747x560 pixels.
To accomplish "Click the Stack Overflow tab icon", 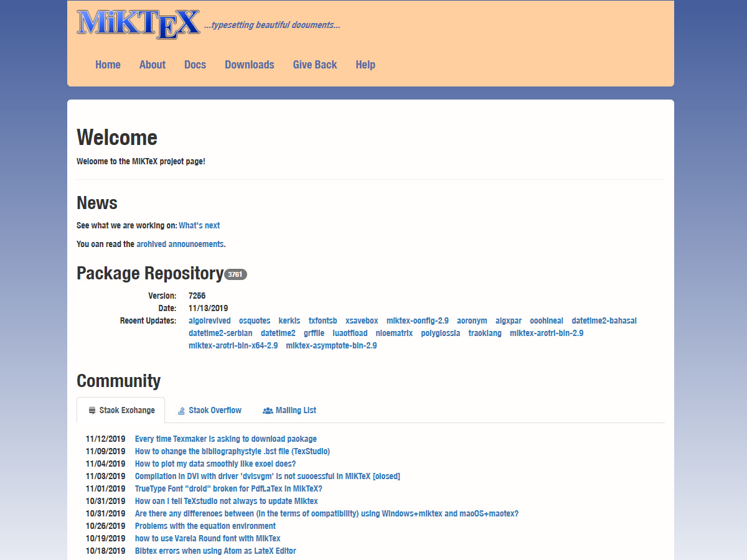I will point(181,411).
